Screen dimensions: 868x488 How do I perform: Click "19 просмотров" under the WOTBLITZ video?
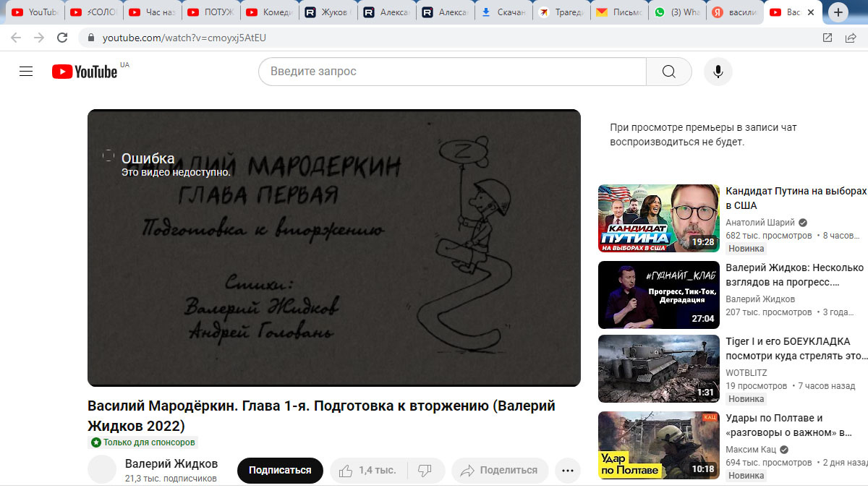pos(757,386)
